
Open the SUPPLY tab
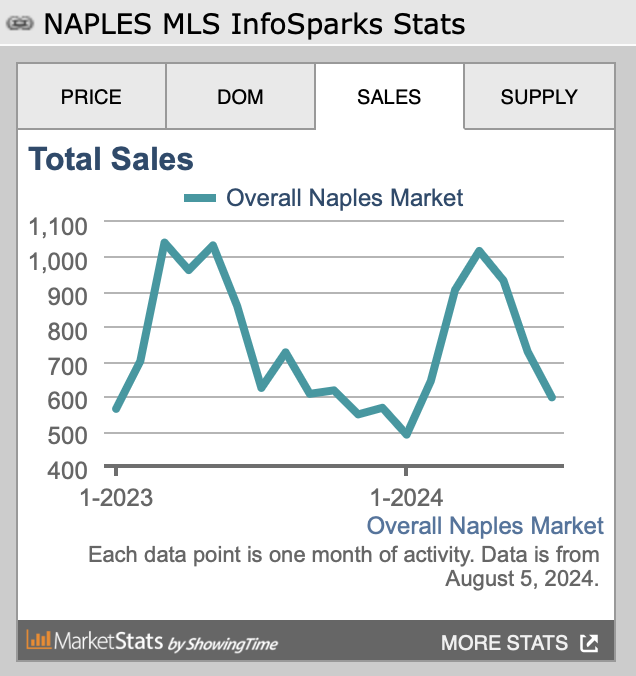click(539, 97)
